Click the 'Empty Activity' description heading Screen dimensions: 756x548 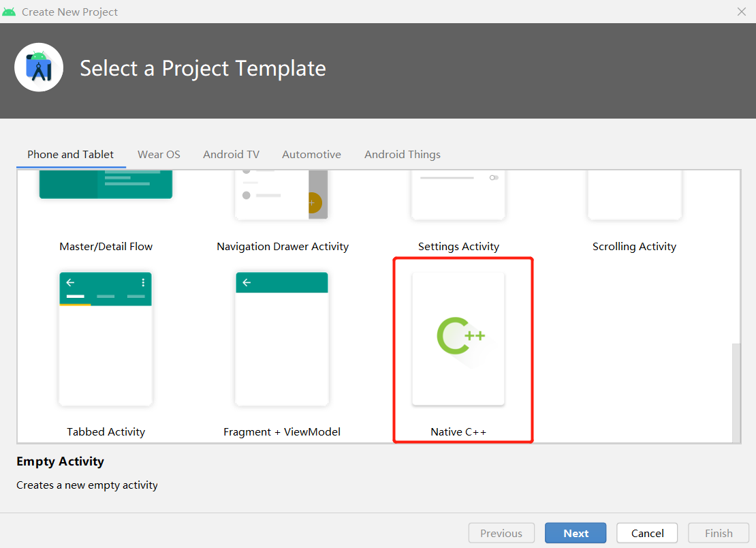(x=60, y=461)
